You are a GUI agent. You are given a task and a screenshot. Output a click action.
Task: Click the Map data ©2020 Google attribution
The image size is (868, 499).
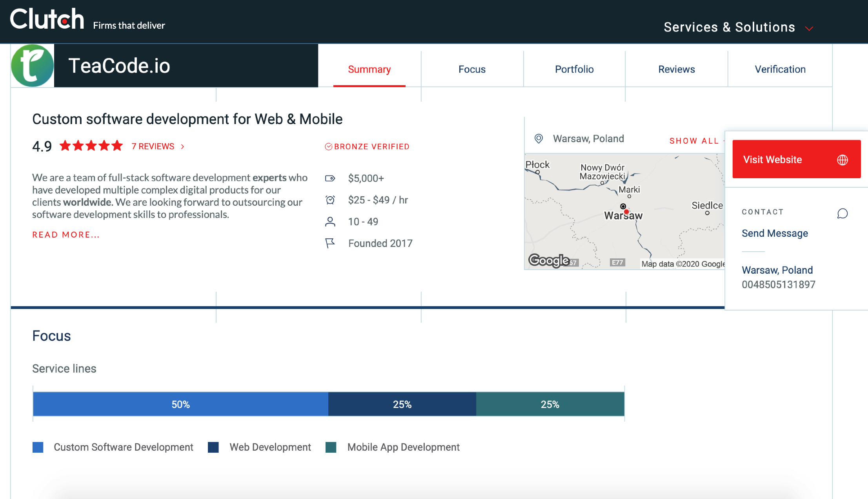pos(683,264)
